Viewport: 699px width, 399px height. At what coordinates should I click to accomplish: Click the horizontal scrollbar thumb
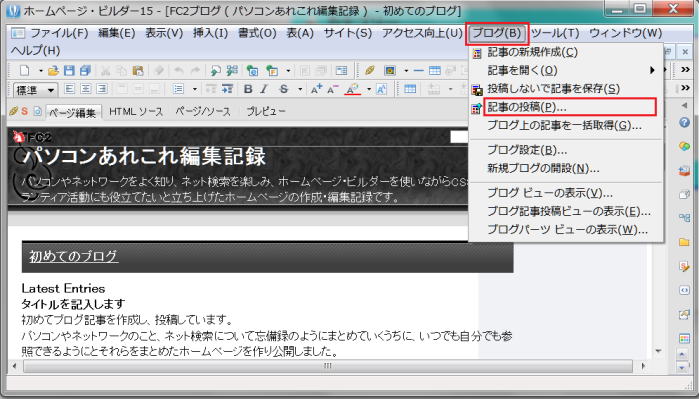tap(328, 366)
